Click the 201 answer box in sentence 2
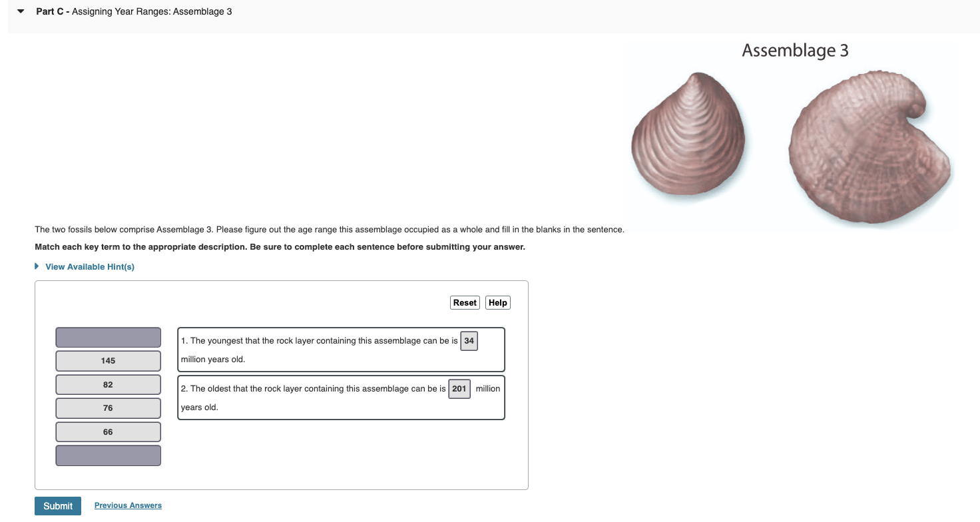980x522 pixels. (x=459, y=388)
